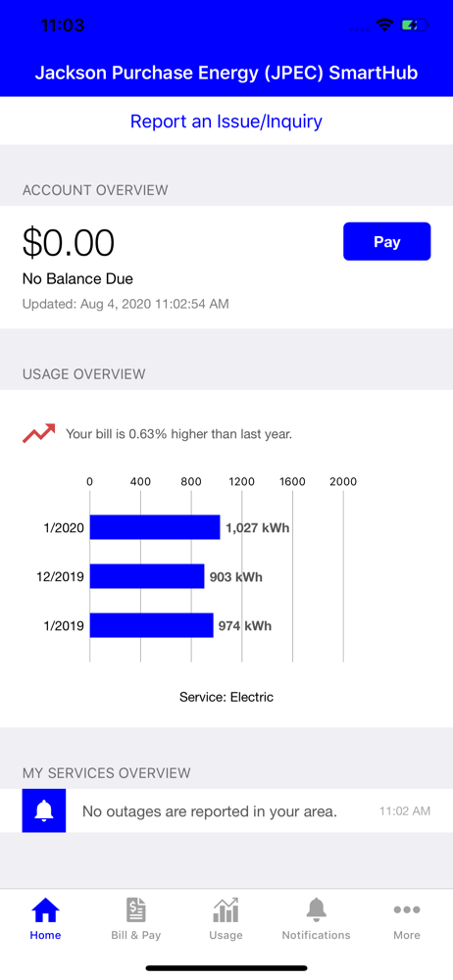The image size is (453, 980).
Task: Tap the Notifications tab label
Action: coord(316,935)
